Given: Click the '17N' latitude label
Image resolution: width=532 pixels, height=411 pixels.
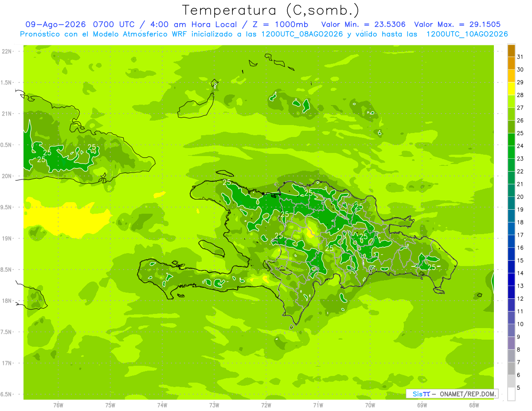Looking at the screenshot, I should click(7, 363).
